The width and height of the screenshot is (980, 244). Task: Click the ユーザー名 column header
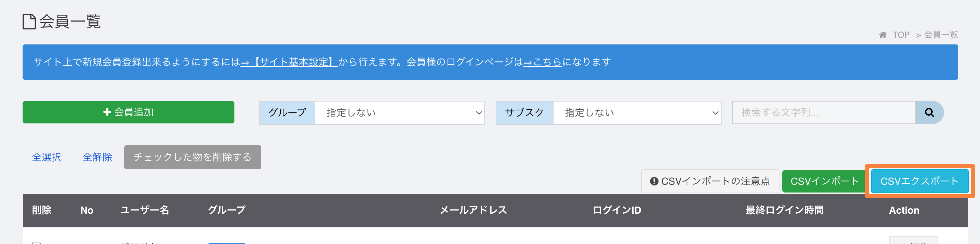coord(145,210)
